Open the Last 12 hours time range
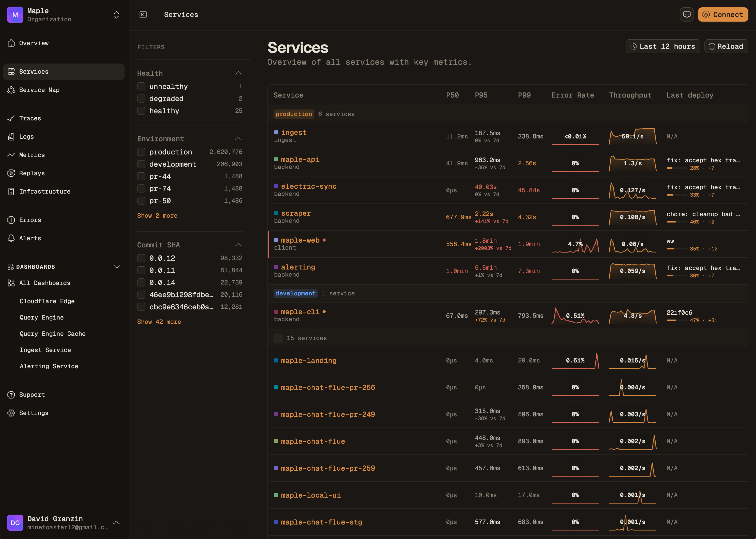756x539 pixels. coord(663,46)
